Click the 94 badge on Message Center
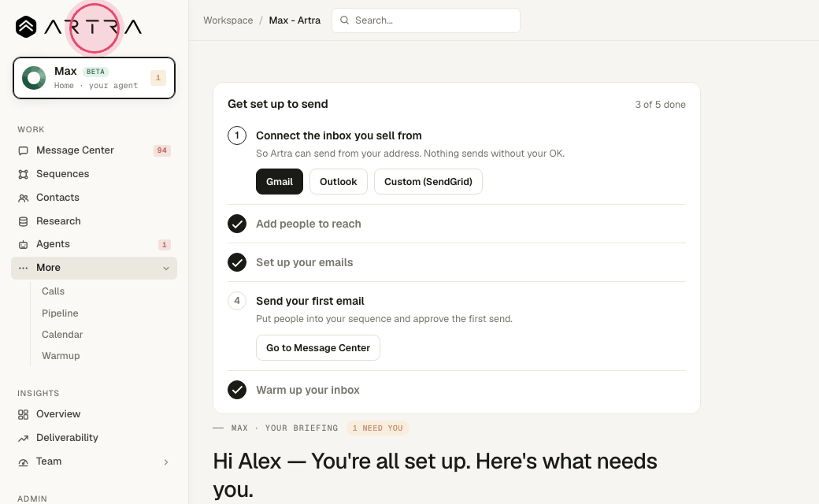Image resolution: width=819 pixels, height=504 pixels. [x=162, y=150]
